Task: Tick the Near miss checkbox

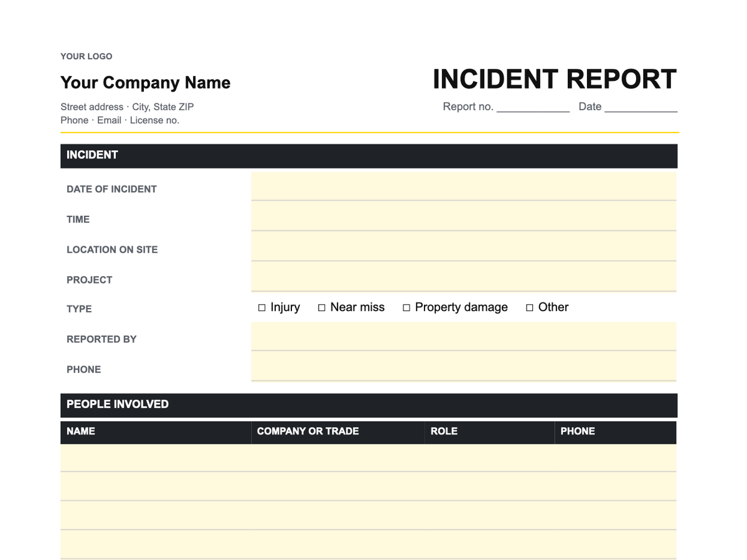Action: (322, 308)
